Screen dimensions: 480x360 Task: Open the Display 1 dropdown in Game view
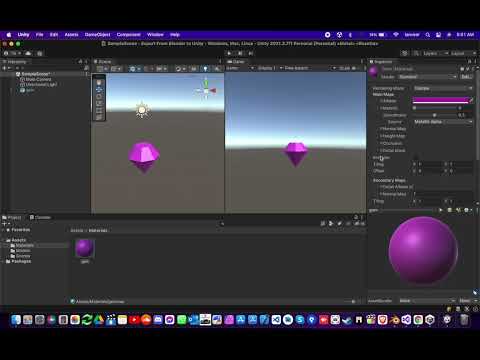click(269, 68)
